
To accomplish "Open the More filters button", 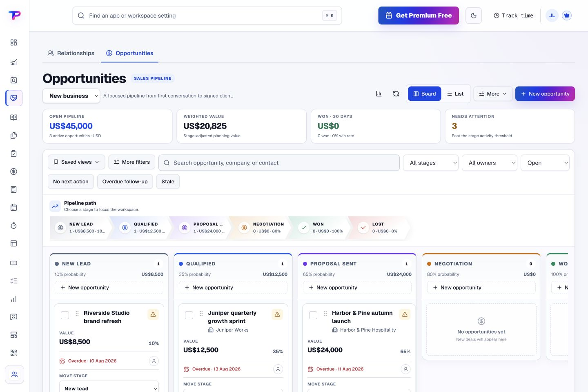I will [132, 162].
